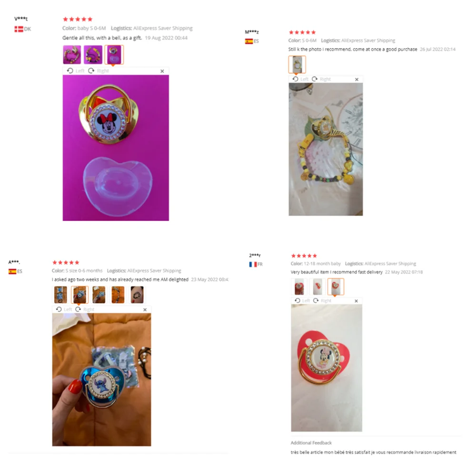Rotate left in the French reviewer's photo viewer
The image size is (476, 476).
[x=302, y=300]
